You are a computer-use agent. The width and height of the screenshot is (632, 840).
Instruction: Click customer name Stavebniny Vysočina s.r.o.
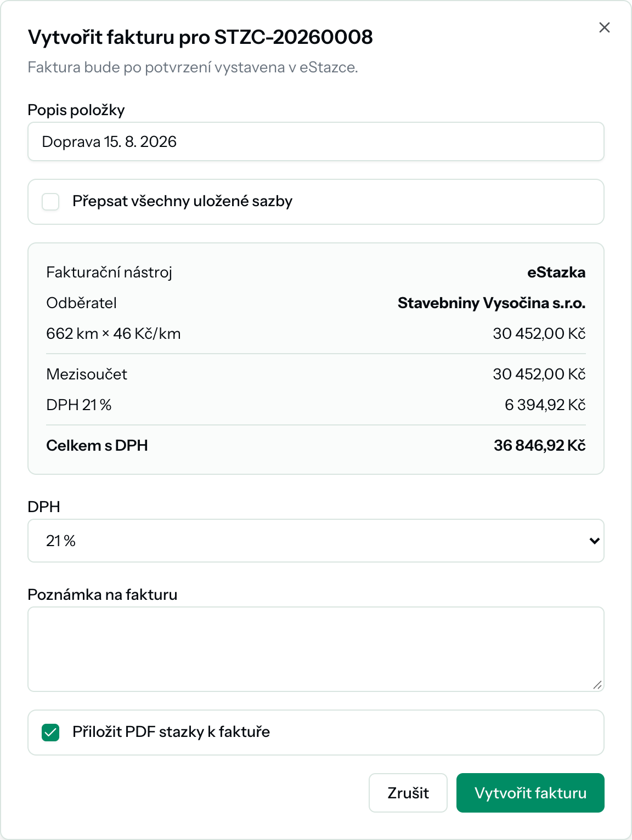tap(492, 303)
